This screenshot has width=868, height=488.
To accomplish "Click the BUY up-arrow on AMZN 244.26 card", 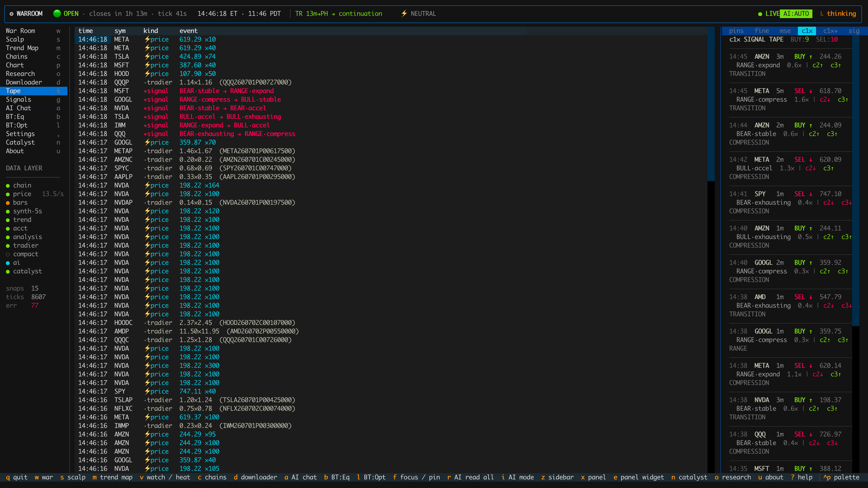I will pos(811,56).
